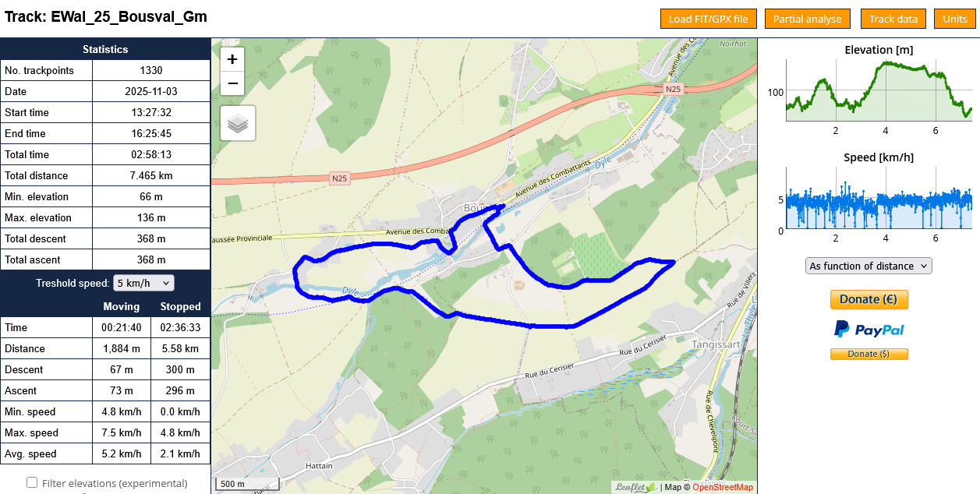Viewport: 980px width, 494px height.
Task: Click the Donate (€) button
Action: click(869, 299)
